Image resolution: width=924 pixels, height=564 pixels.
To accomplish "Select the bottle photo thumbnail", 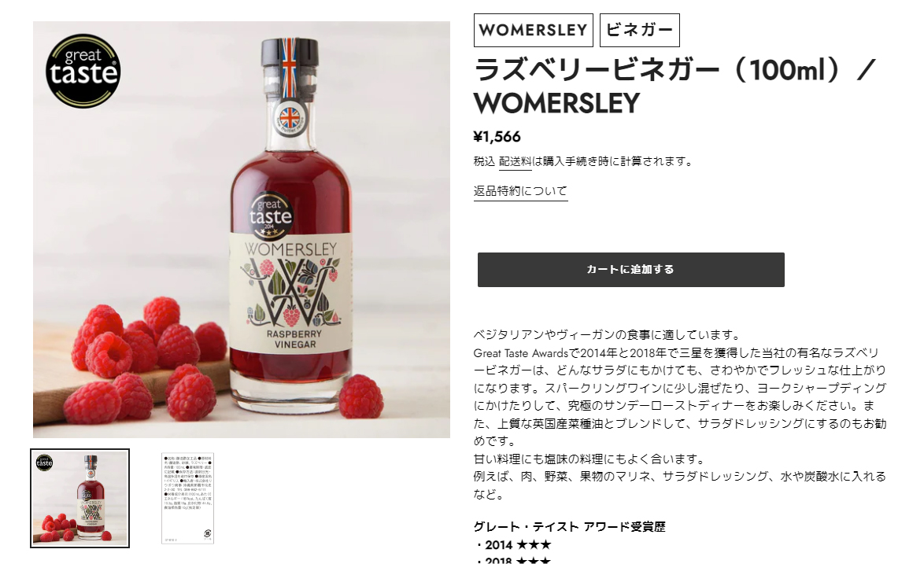I will pyautogui.click(x=79, y=498).
